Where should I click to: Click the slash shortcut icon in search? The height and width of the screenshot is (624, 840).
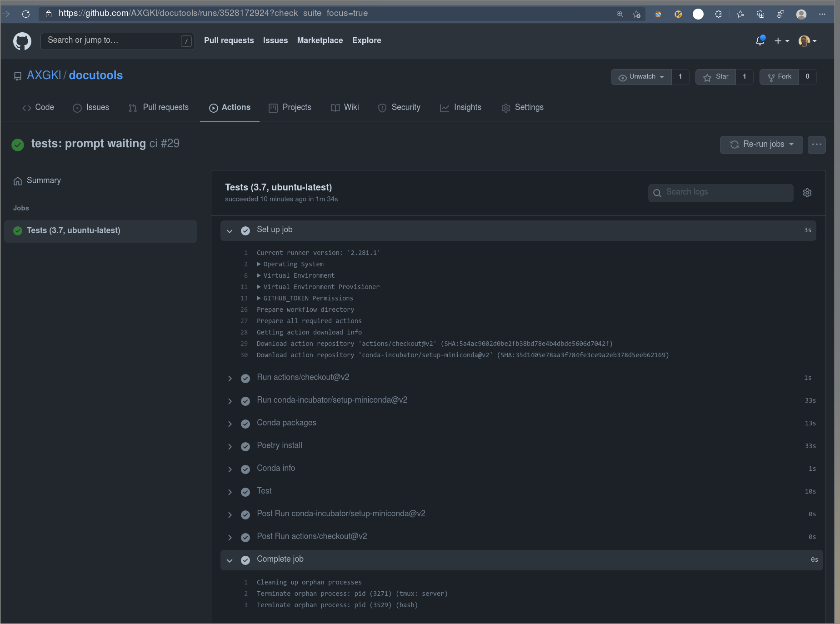[186, 41]
